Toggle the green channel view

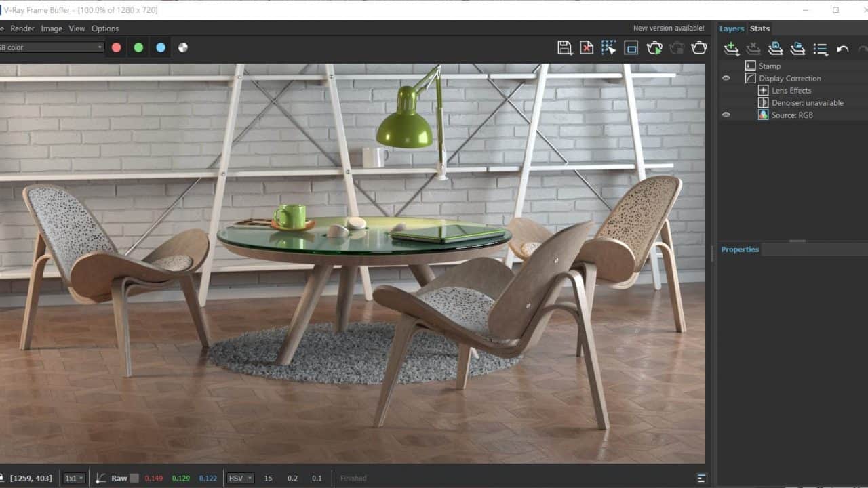pyautogui.click(x=138, y=47)
